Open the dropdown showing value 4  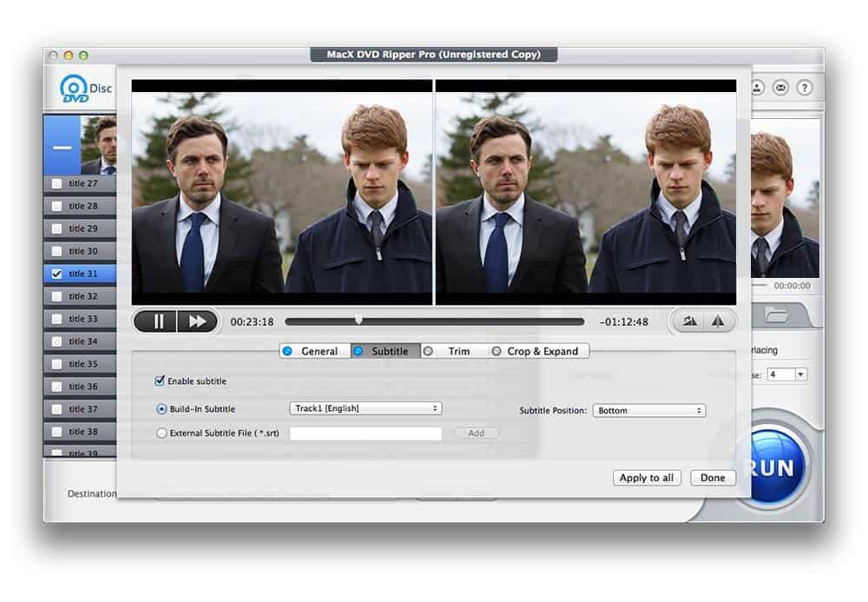tap(786, 374)
